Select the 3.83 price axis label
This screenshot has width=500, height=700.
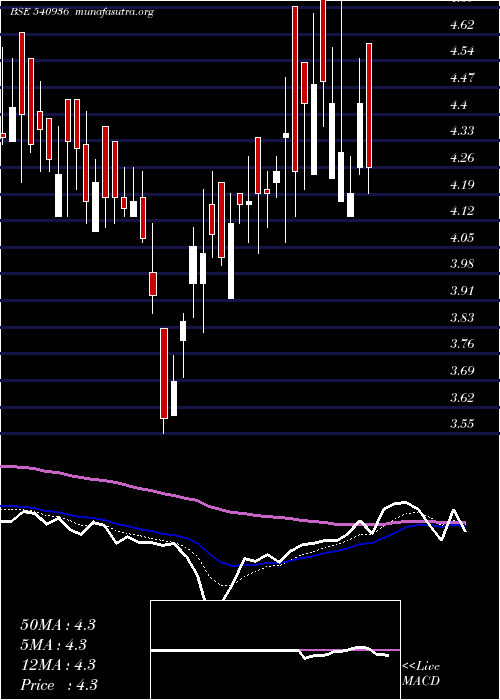(x=462, y=318)
